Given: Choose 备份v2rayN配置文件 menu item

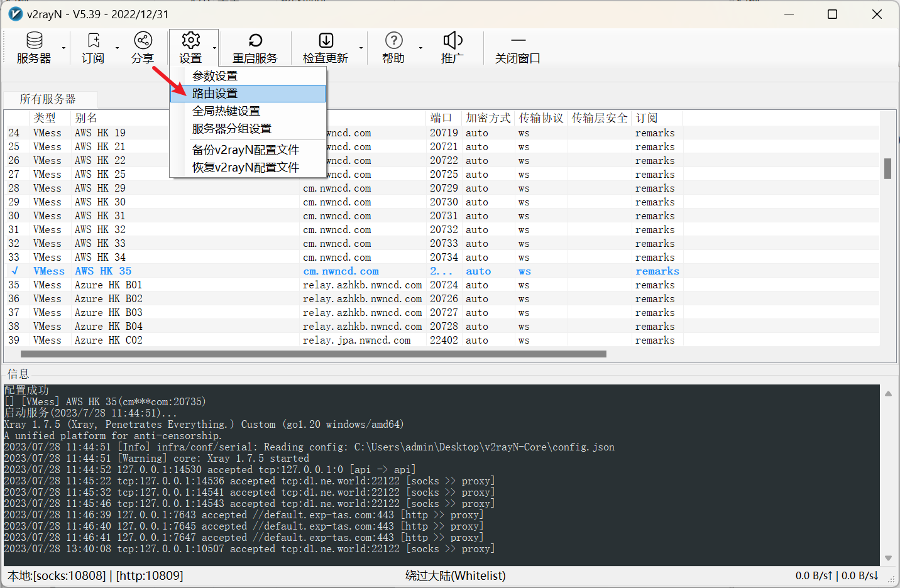Looking at the screenshot, I should click(248, 150).
